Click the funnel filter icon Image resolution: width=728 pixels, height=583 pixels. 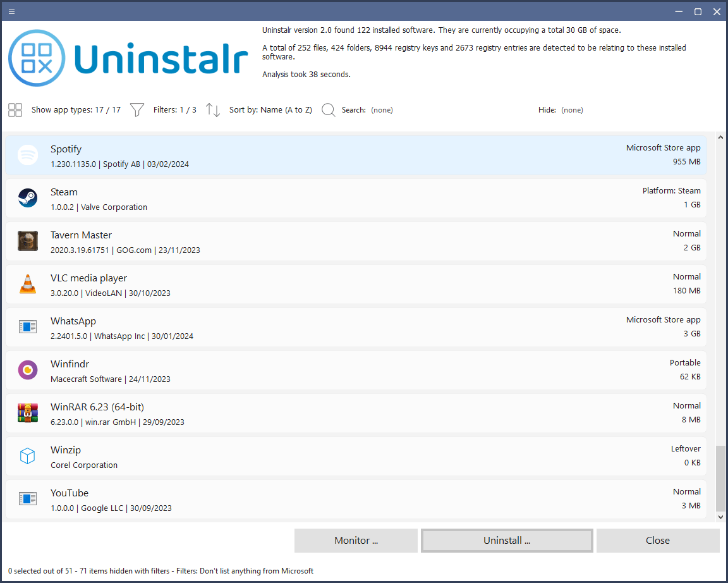pos(136,110)
